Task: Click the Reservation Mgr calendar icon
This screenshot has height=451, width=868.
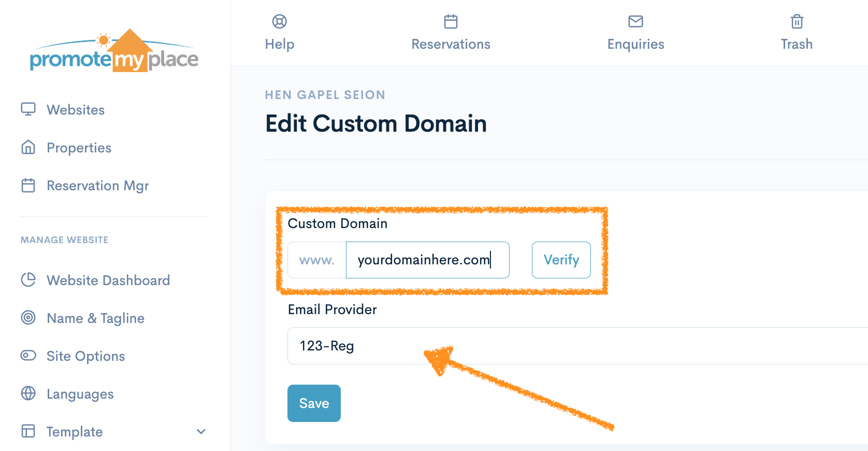Action: pos(28,186)
